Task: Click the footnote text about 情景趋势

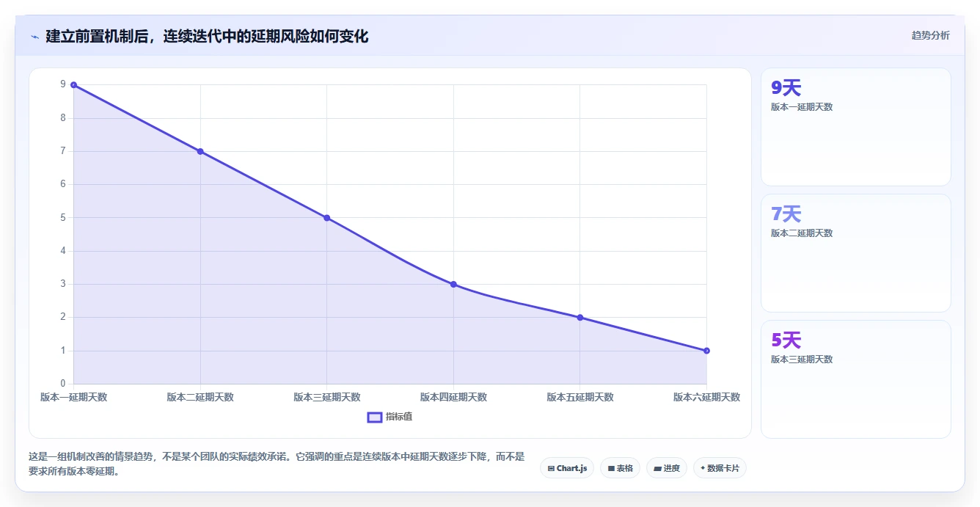Action: 277,464
